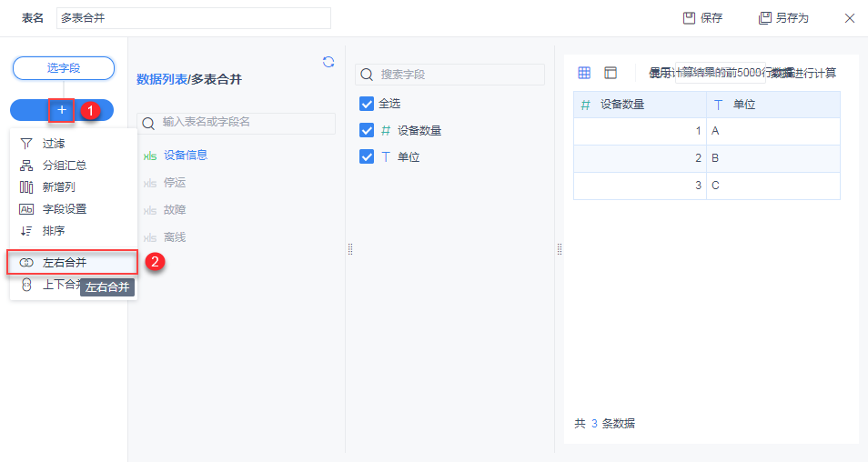The height and width of the screenshot is (462, 868).
Task: Select 排序 menu option
Action: [53, 231]
